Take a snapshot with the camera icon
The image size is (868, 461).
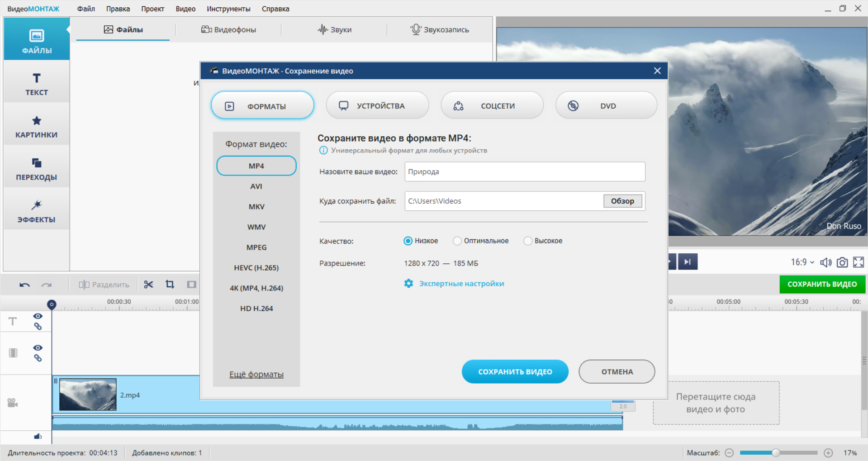pyautogui.click(x=842, y=262)
